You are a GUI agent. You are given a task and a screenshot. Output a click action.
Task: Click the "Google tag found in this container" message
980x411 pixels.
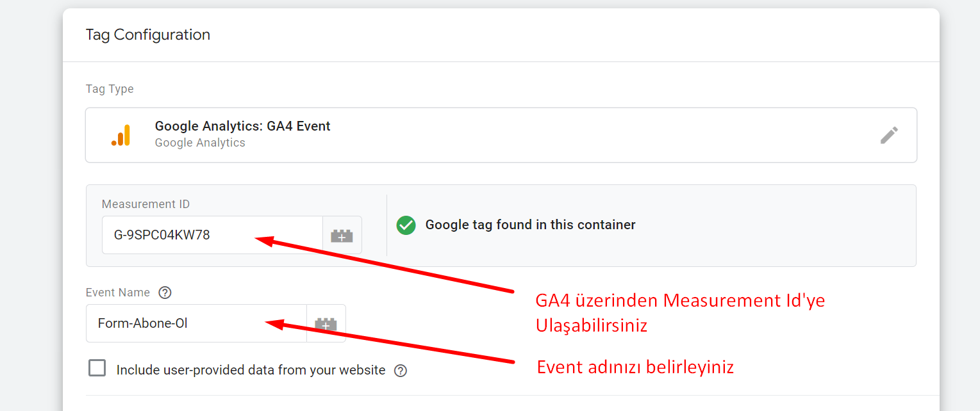pos(530,225)
